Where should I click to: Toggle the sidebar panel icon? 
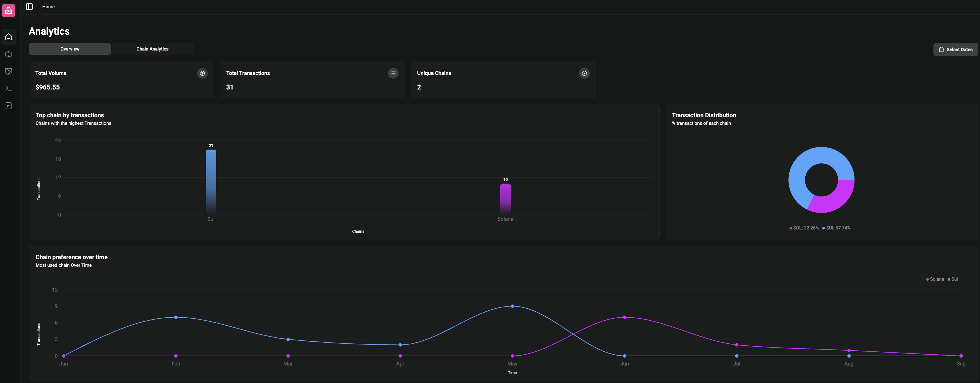29,7
